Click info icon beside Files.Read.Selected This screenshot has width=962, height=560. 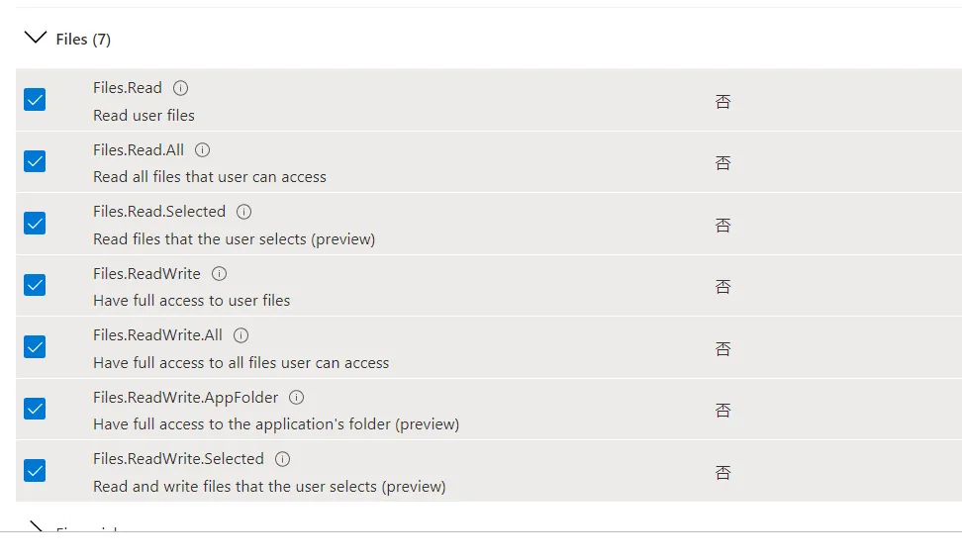click(x=244, y=212)
